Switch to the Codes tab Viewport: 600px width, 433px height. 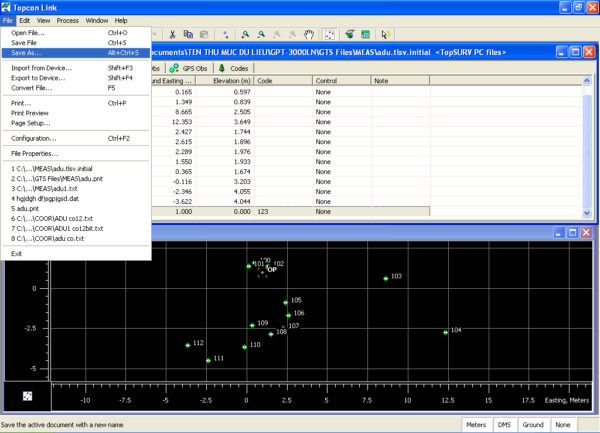point(234,67)
